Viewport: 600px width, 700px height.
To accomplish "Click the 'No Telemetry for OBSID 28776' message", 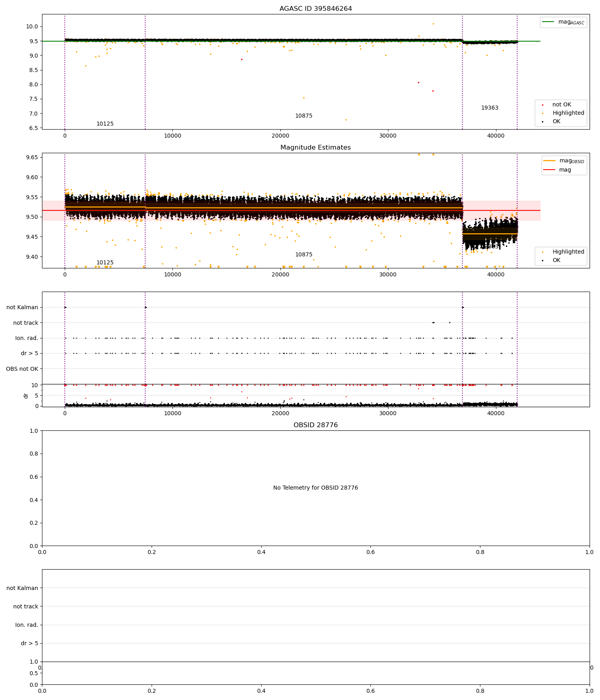I will (316, 488).
